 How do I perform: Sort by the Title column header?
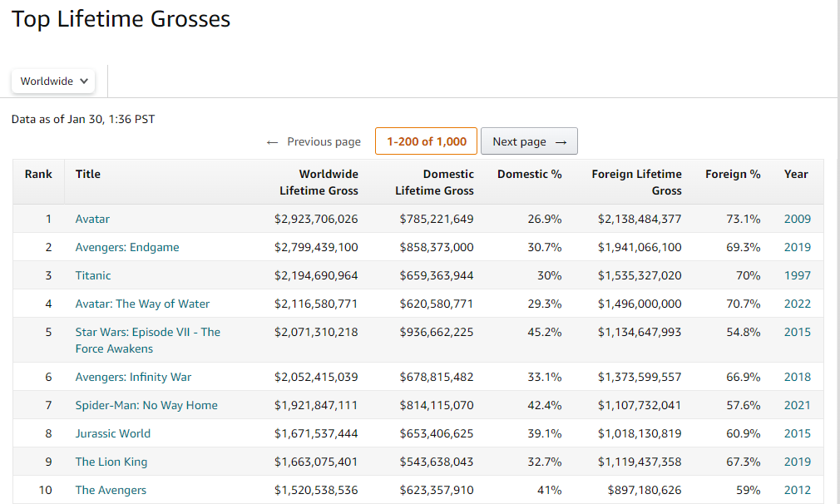[88, 174]
